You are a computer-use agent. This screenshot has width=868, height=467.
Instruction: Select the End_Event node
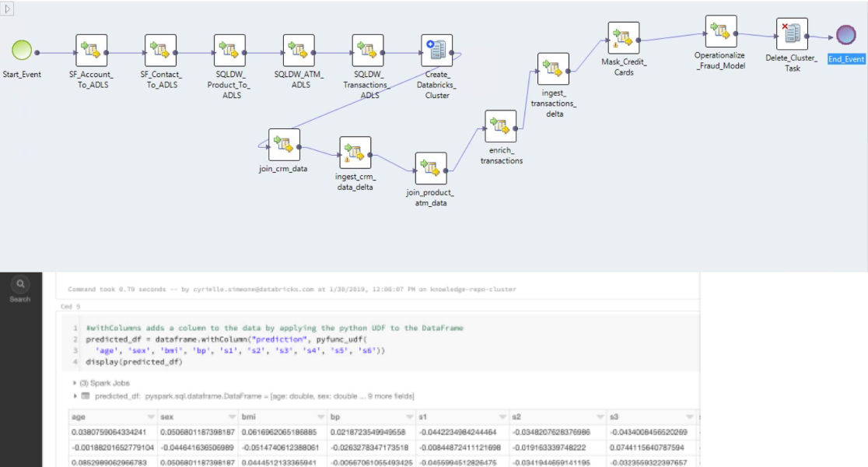[x=845, y=36]
